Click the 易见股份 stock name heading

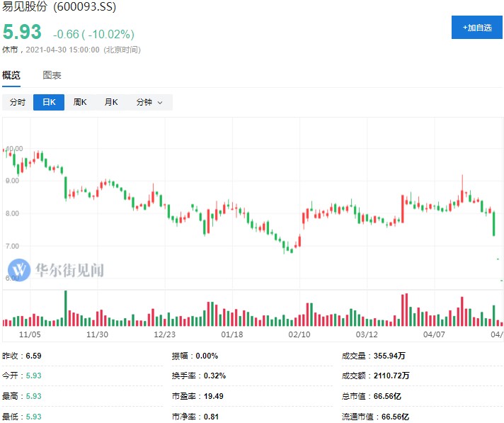[25, 8]
